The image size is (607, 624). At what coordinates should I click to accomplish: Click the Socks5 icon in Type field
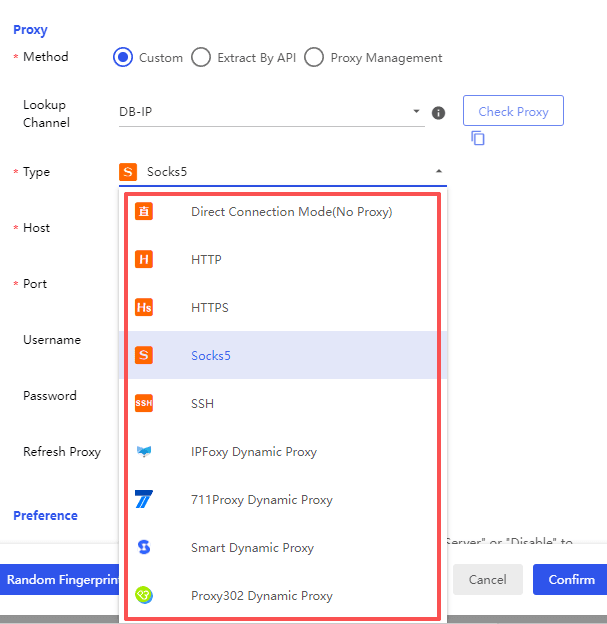coord(128,172)
